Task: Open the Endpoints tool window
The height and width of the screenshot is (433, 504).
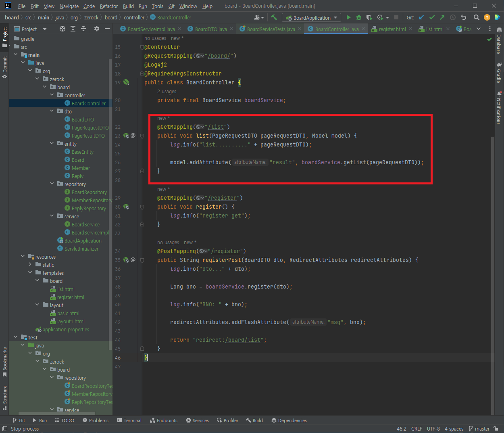Action: click(164, 420)
